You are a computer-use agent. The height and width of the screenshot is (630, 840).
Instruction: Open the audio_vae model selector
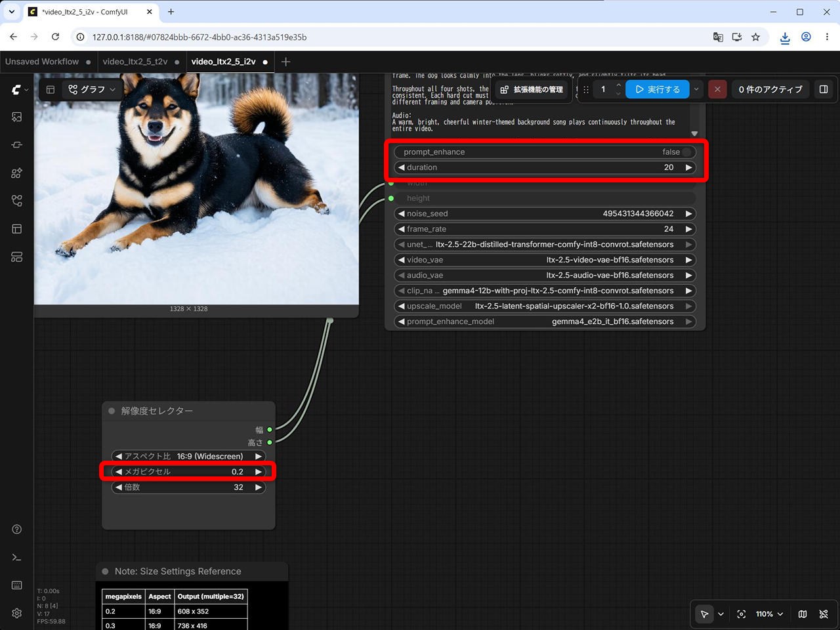(545, 276)
